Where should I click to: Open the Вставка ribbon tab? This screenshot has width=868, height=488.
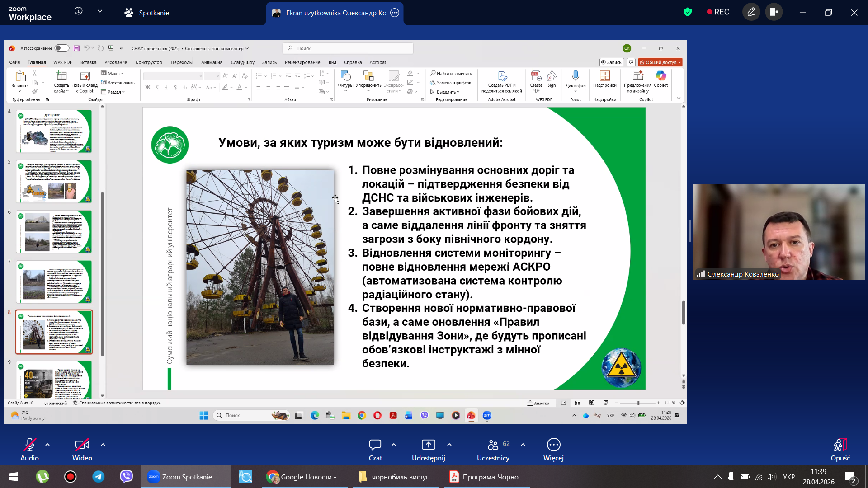tap(88, 62)
